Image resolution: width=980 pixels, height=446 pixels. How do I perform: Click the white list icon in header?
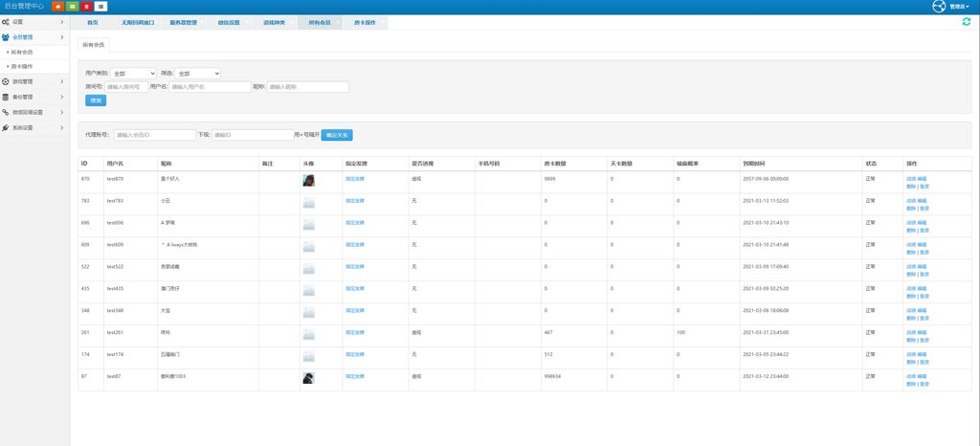tap(101, 7)
